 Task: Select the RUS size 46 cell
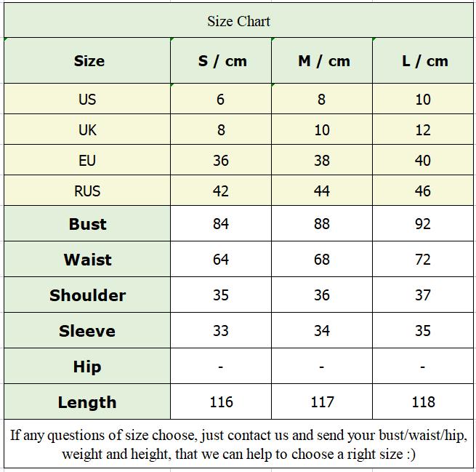click(423, 191)
